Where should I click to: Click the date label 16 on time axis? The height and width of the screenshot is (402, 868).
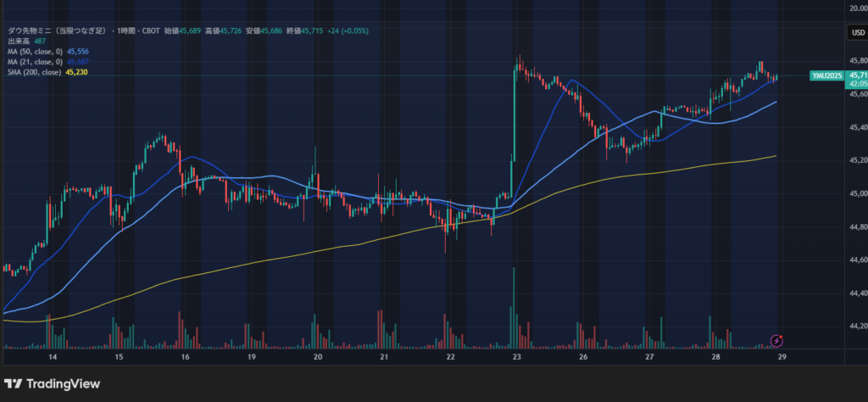[x=186, y=357]
